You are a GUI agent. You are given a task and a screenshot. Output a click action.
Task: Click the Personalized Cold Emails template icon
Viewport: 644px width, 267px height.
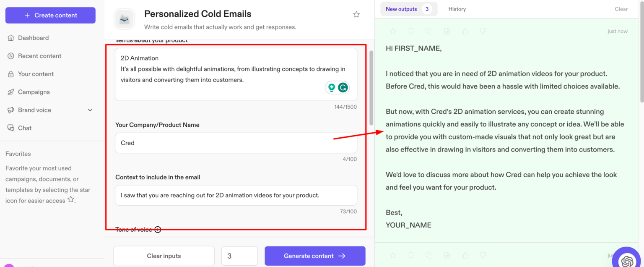click(x=125, y=19)
